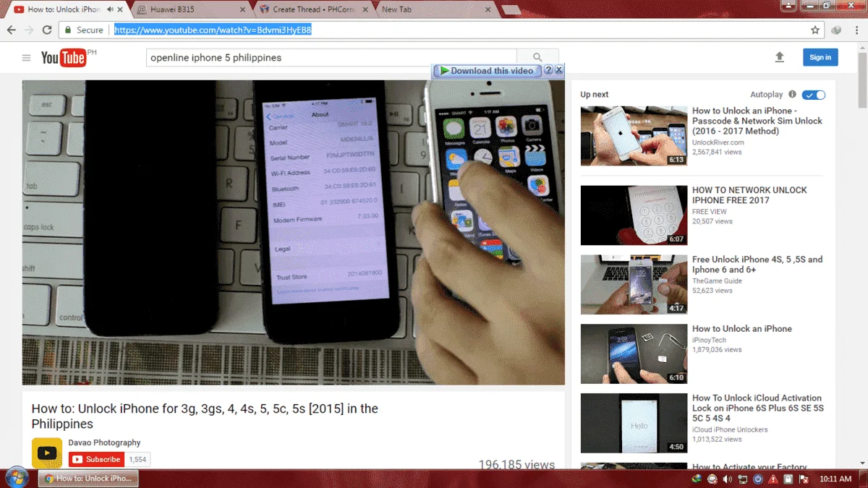Click the extension icon beside the bookmark star

coord(837,30)
